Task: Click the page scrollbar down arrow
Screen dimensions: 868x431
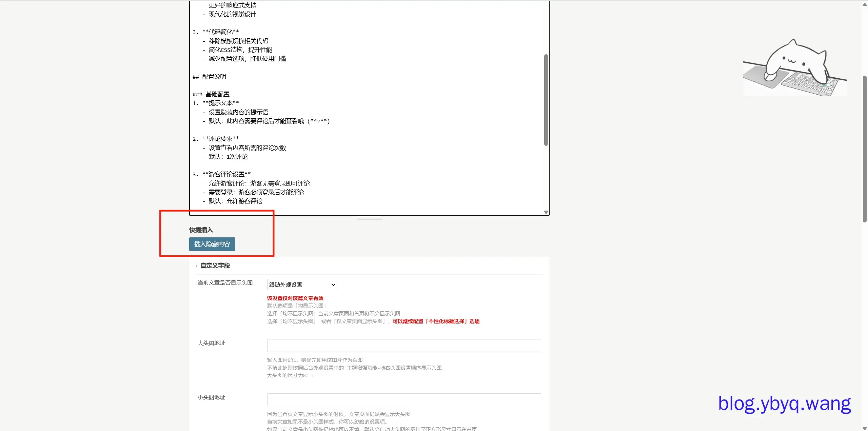Action: tap(865, 428)
